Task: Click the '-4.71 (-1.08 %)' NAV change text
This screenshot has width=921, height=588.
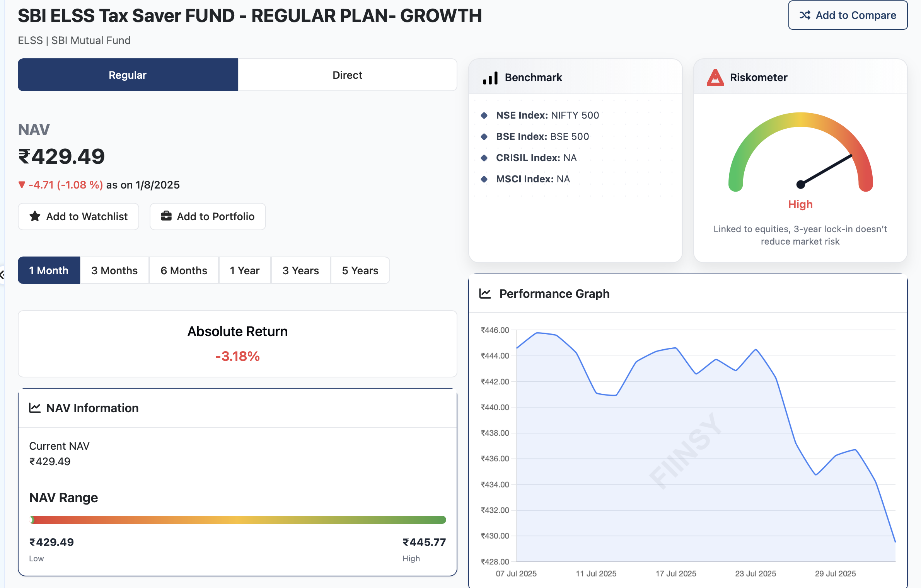Action: 66,185
